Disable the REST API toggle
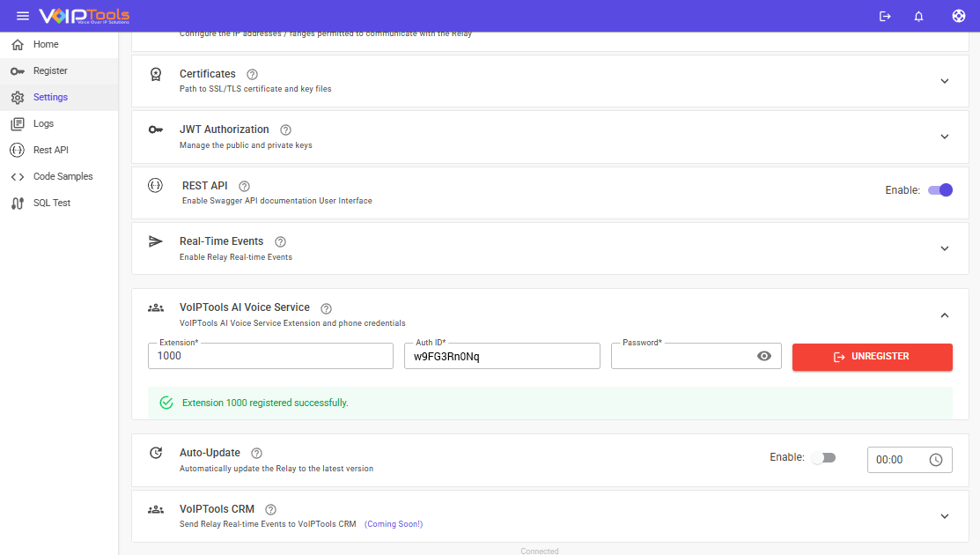 pos(940,189)
